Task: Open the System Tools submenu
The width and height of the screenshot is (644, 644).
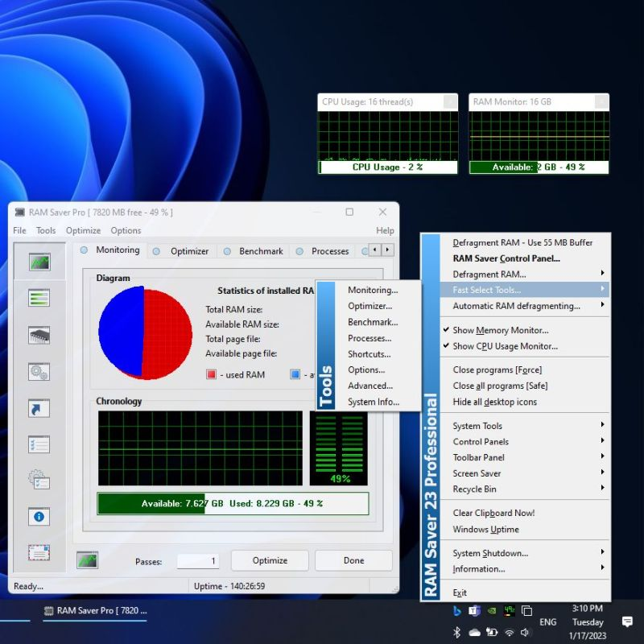Action: 477,426
